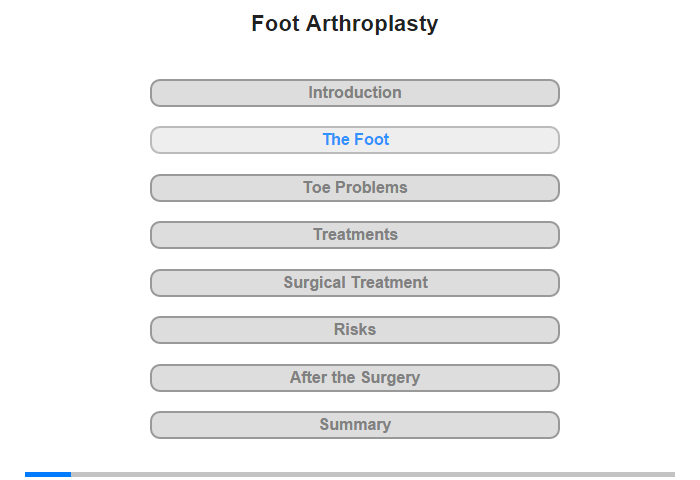Image resolution: width=700 pixels, height=480 pixels.
Task: Navigate to the section on surgical risks
Action: click(x=354, y=330)
